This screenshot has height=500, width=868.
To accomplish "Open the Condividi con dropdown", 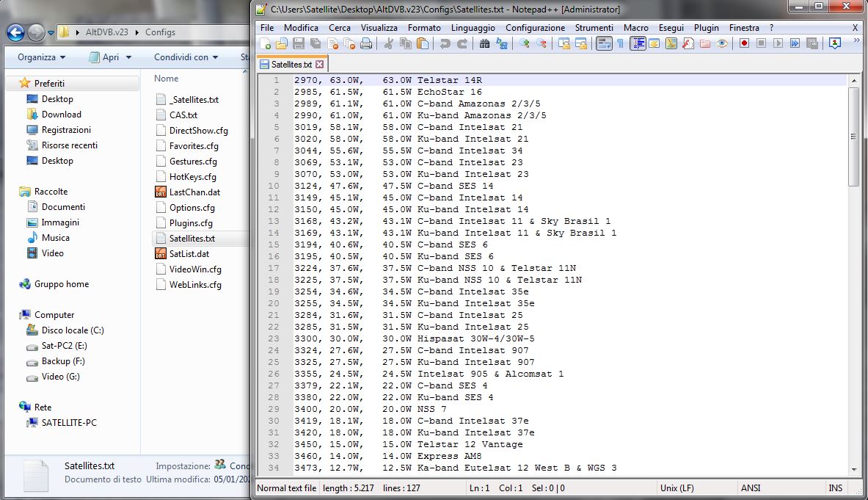I will [x=186, y=57].
